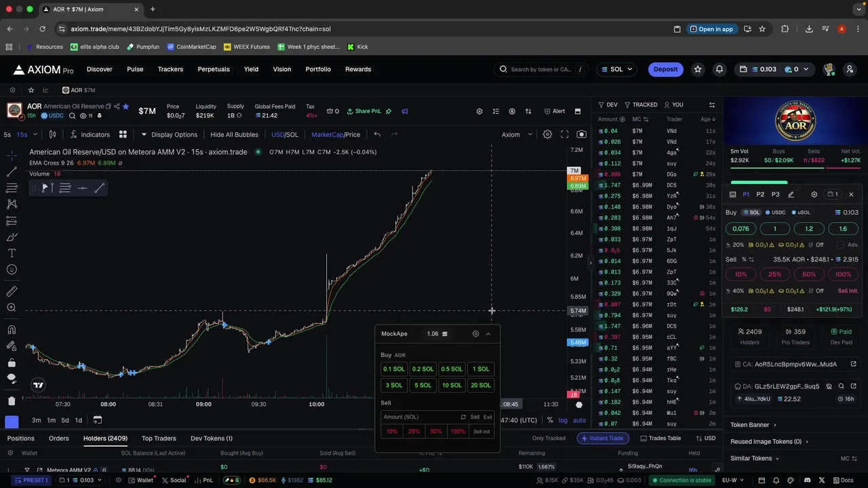Switch to Positions tab
This screenshot has width=868, height=488.
(x=20, y=439)
